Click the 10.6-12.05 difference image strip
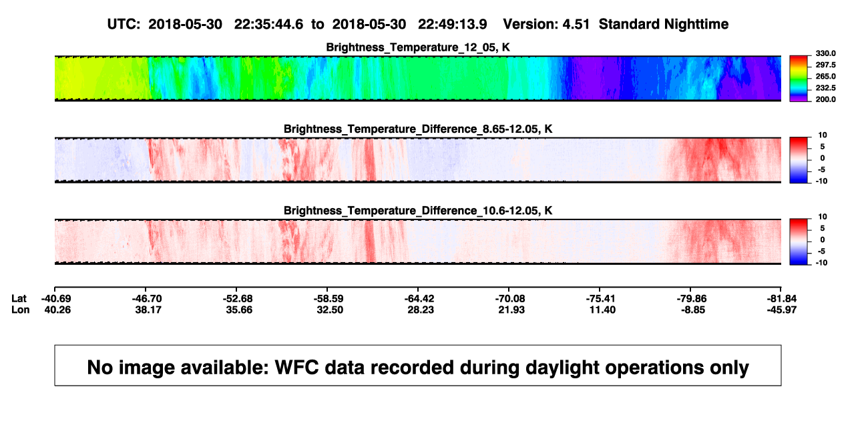Viewport: 868px width, 445px height. click(x=418, y=242)
